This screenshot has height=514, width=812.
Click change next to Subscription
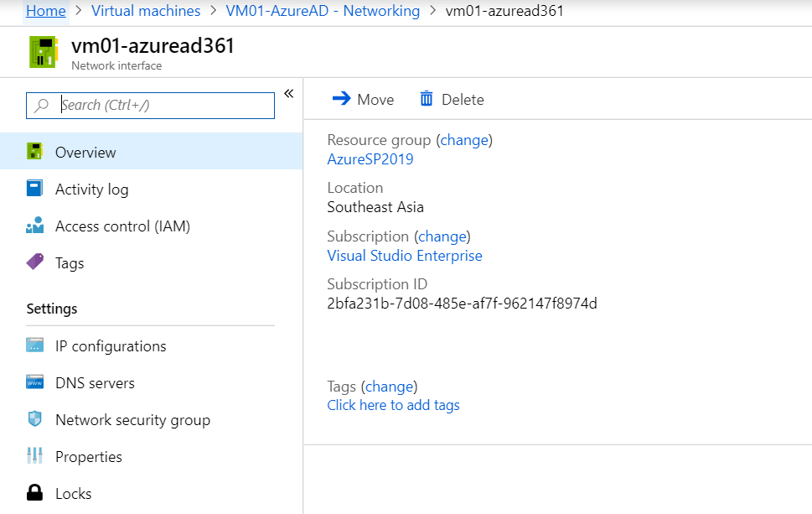pyautogui.click(x=442, y=236)
